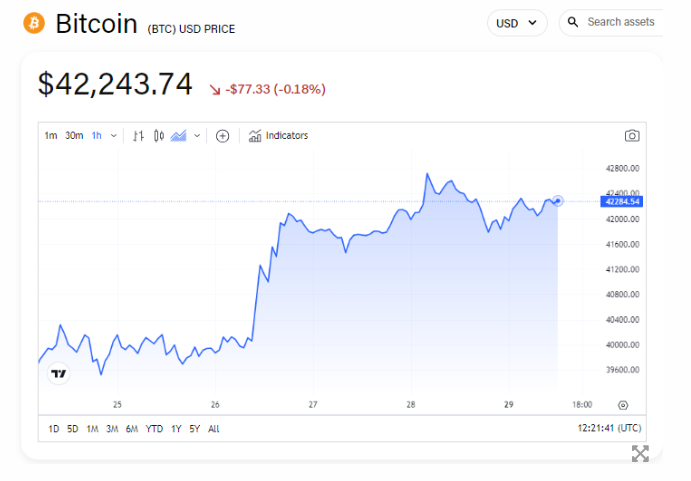
Task: Open the Indicators panel
Action: [x=278, y=136]
